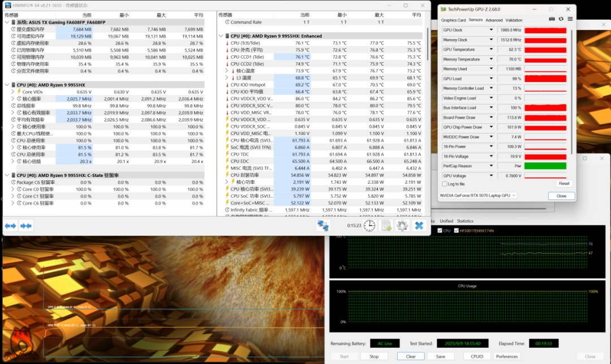The height and width of the screenshot is (364, 611).
Task: Click the Clear button
Action: tap(411, 357)
